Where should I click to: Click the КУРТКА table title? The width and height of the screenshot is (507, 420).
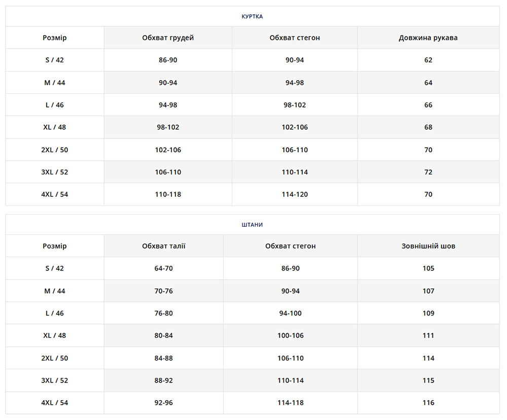click(x=252, y=16)
